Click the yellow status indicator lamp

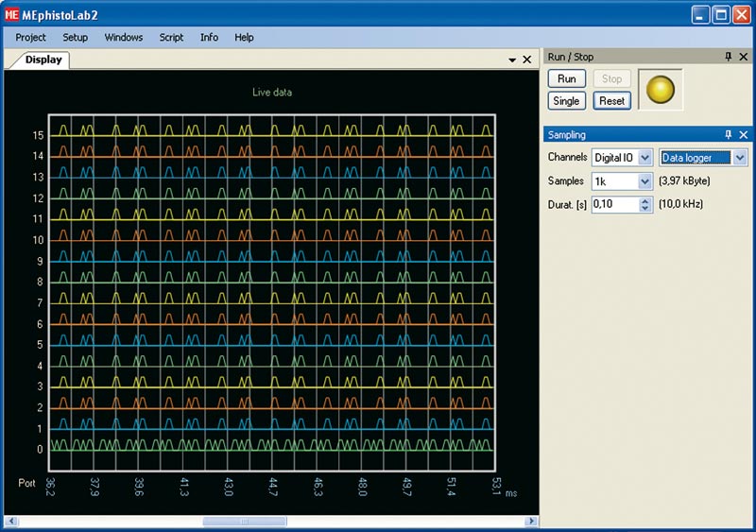(660, 90)
